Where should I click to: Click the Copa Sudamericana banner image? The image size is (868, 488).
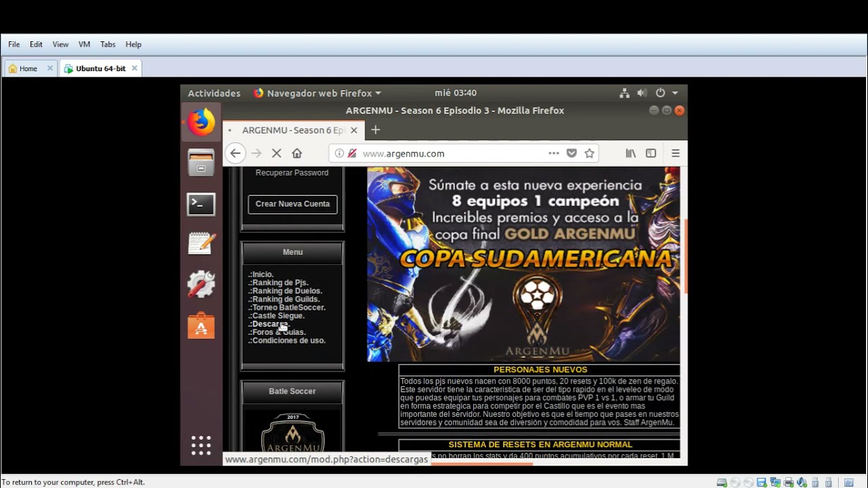pyautogui.click(x=524, y=264)
